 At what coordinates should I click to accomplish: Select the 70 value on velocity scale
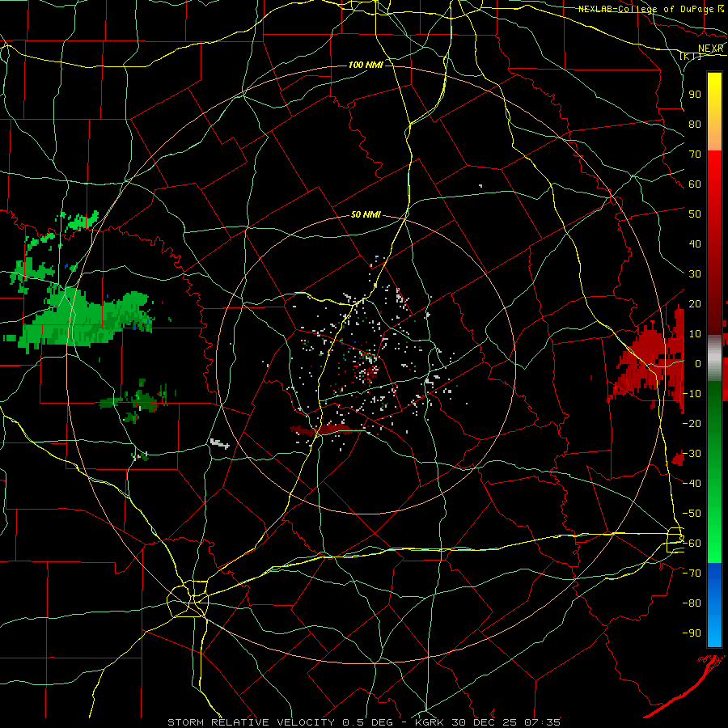pyautogui.click(x=695, y=154)
